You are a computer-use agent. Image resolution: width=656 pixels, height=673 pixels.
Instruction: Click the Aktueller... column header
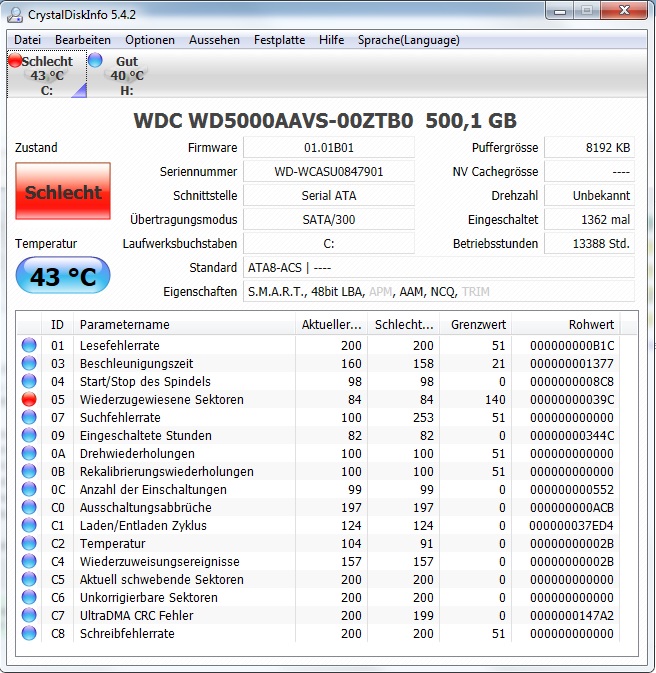(331, 324)
